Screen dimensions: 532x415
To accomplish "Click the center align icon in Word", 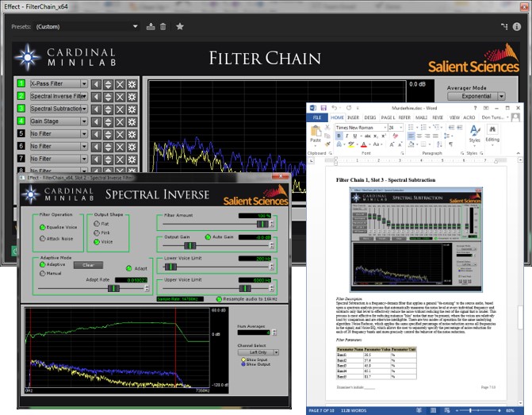I will (419, 136).
